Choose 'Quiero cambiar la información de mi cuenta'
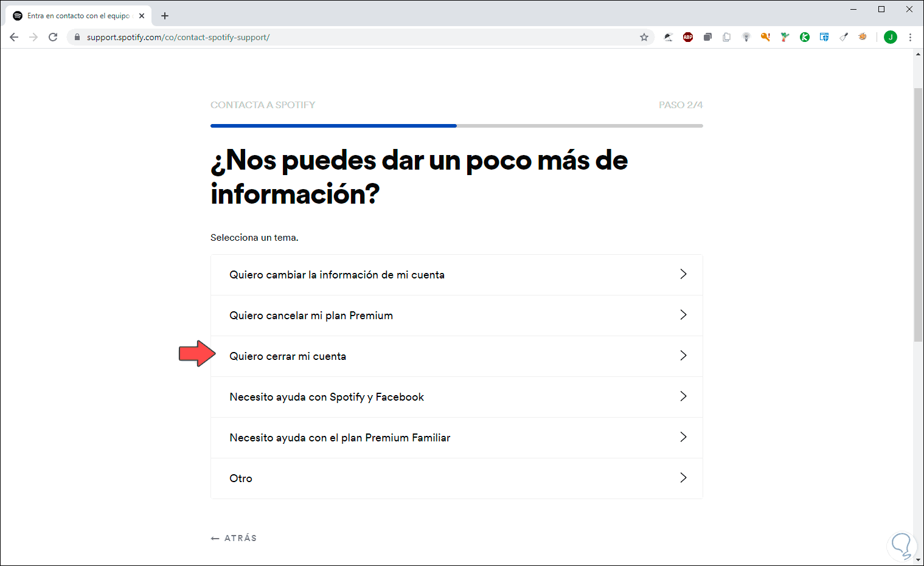Viewport: 924px width, 566px height. point(457,275)
